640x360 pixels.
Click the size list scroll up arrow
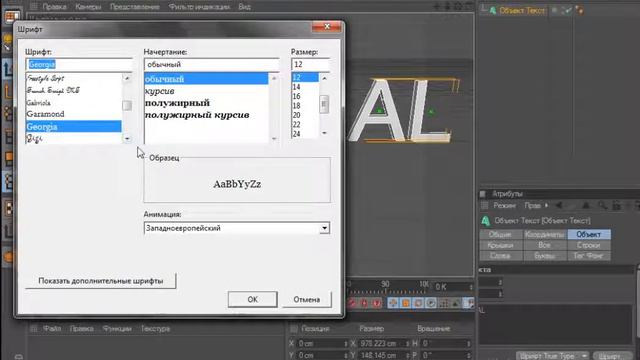[324, 78]
